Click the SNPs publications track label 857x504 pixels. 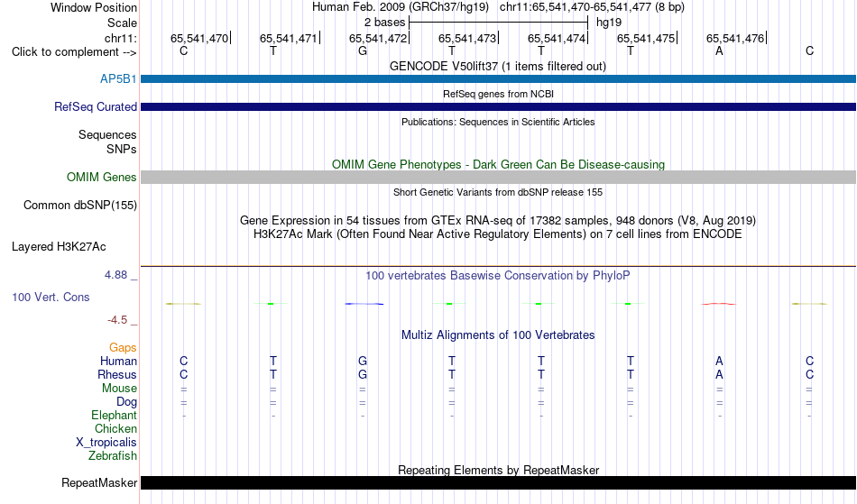[122, 149]
